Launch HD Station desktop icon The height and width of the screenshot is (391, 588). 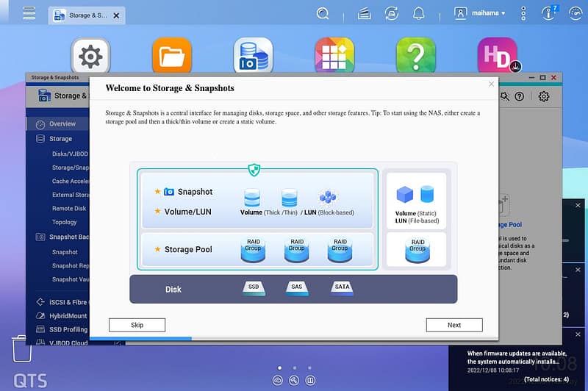pyautogui.click(x=498, y=55)
